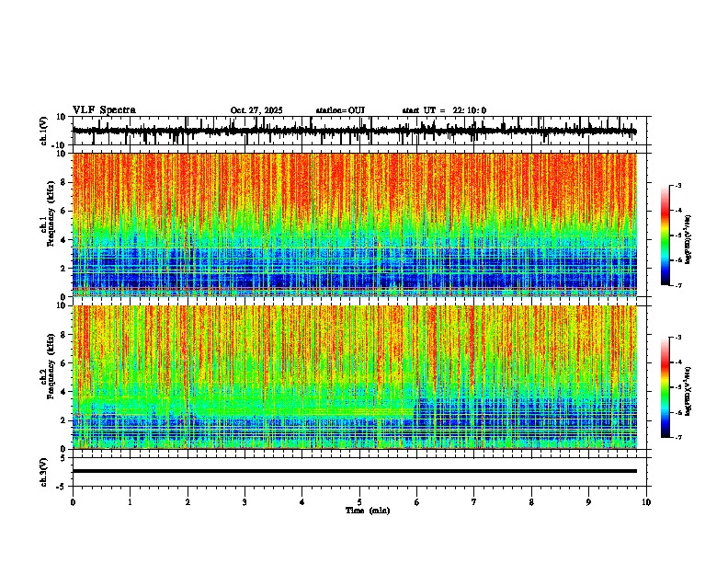Click the time axis tick label "2"

click(188, 502)
